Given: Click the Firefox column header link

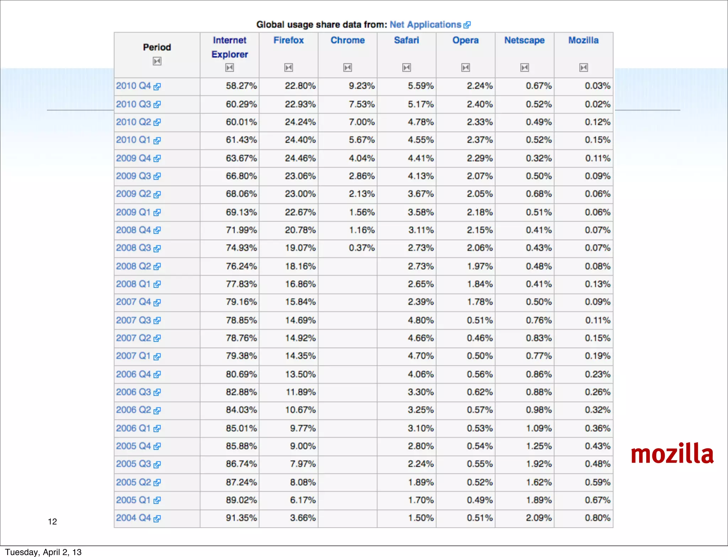Looking at the screenshot, I should [288, 40].
